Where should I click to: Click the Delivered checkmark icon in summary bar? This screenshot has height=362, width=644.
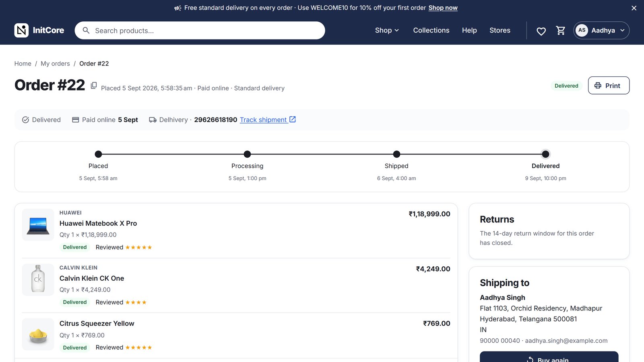point(25,120)
